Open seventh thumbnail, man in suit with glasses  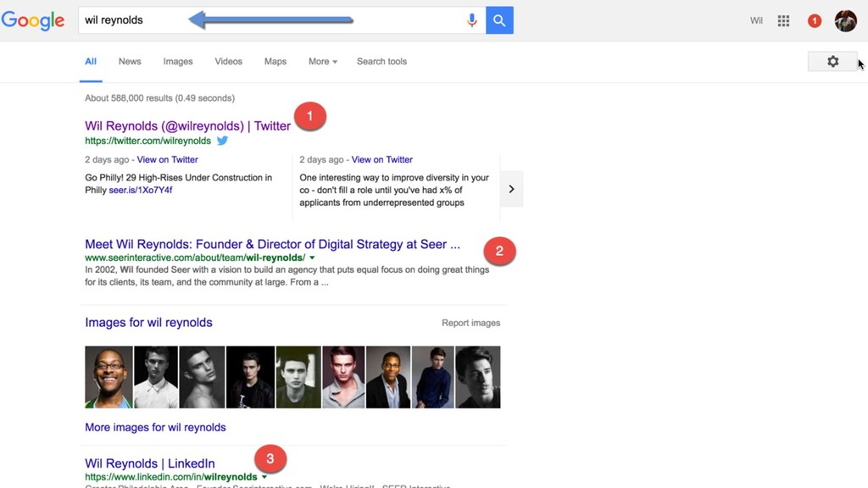point(388,377)
